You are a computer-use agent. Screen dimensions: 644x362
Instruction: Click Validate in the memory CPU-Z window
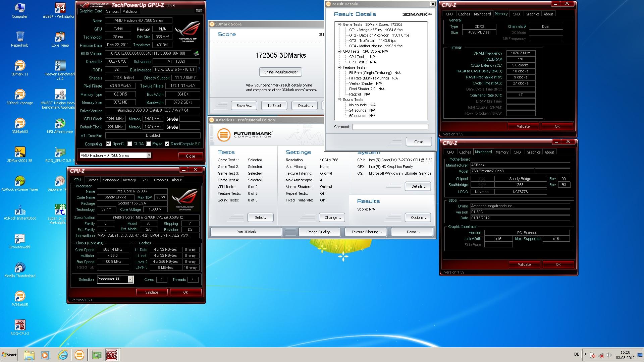523,126
